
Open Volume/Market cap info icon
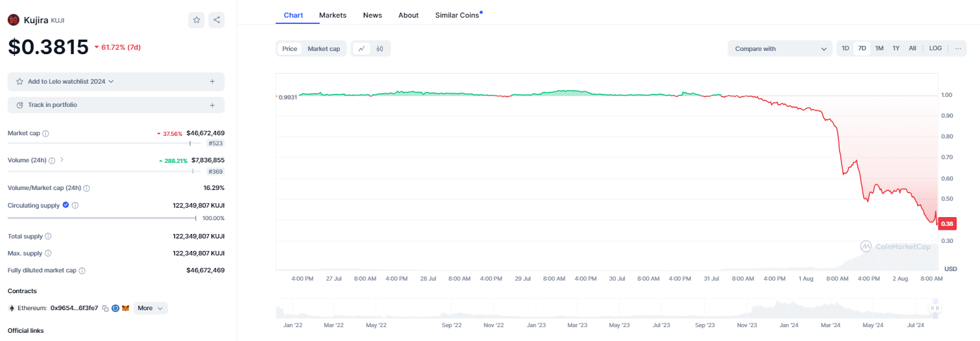coord(86,188)
